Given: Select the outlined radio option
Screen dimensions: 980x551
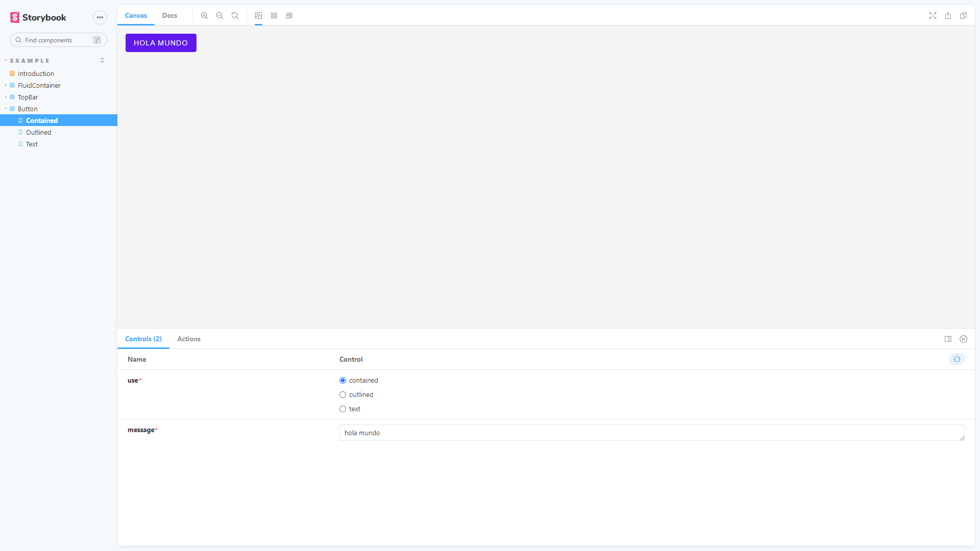Looking at the screenshot, I should coord(343,395).
